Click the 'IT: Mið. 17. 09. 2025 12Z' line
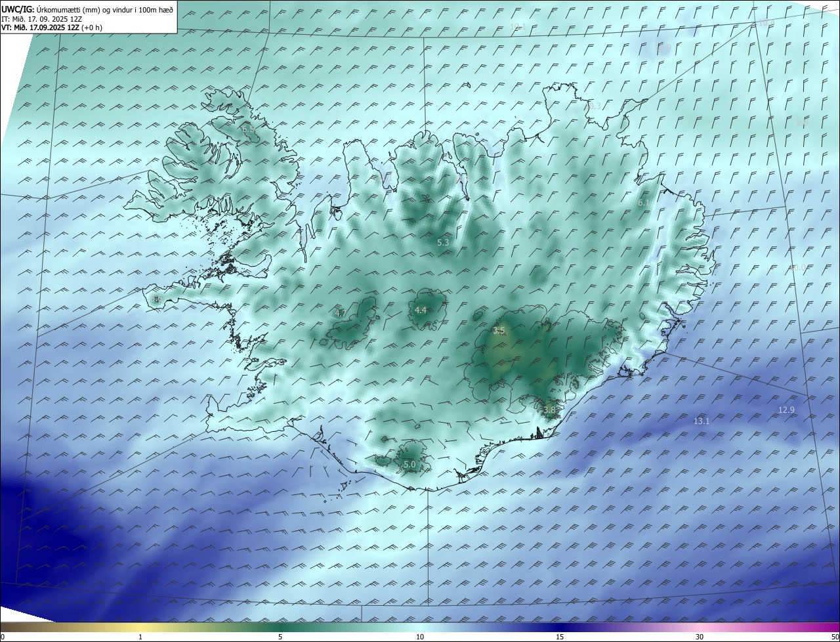This screenshot has height=642, width=840. (x=41, y=19)
